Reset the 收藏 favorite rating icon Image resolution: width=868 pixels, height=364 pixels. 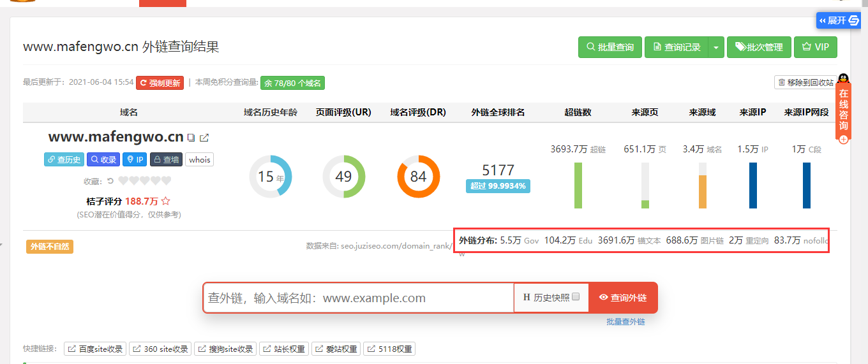110,181
